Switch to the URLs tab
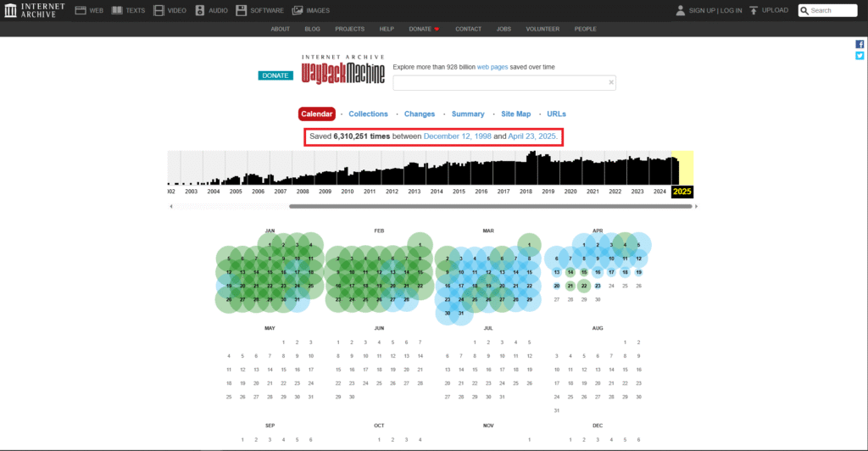 click(556, 114)
